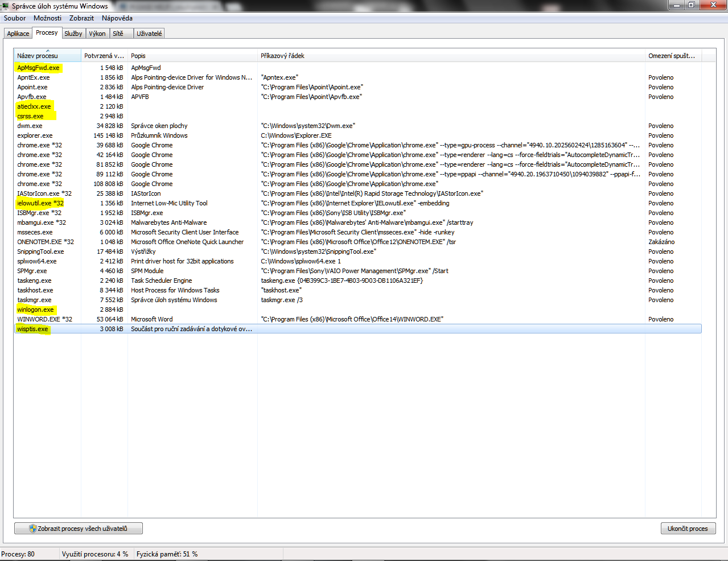Viewport: 728px width, 561px height.
Task: Select the ApMsgFwd.exe process row
Action: coord(358,68)
